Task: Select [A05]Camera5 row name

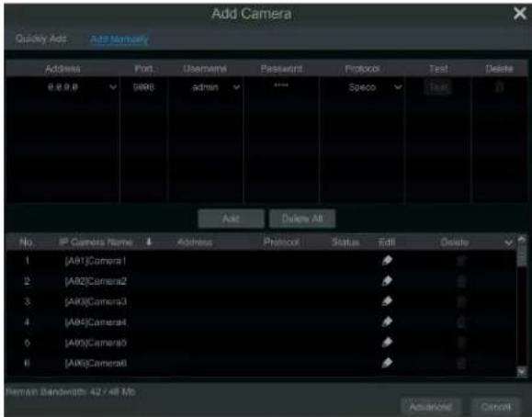Action: 96,343
